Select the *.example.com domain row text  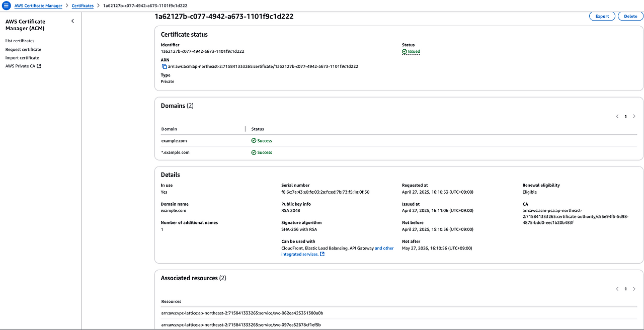click(176, 152)
